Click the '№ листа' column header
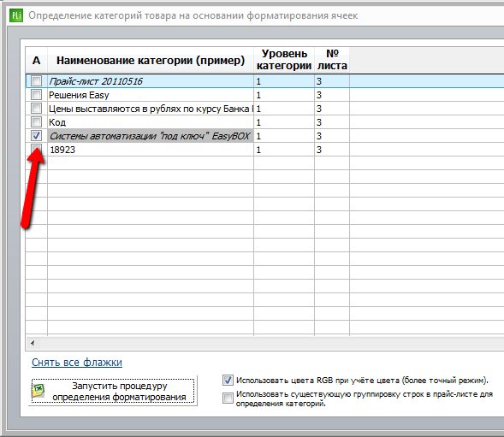Viewport: 504px width, 437px height. point(332,60)
